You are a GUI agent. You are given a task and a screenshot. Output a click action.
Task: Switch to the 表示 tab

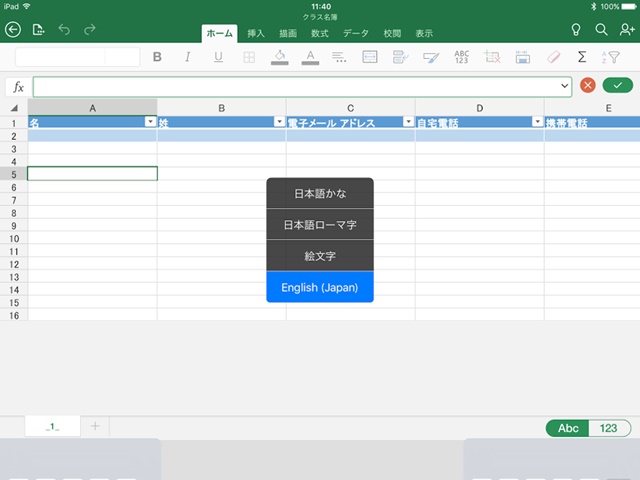coord(424,33)
